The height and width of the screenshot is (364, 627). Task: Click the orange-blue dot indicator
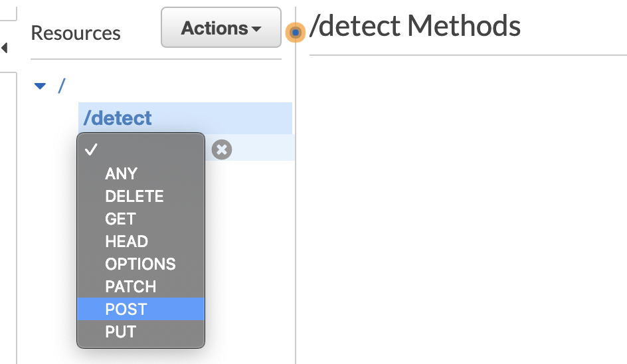[296, 32]
